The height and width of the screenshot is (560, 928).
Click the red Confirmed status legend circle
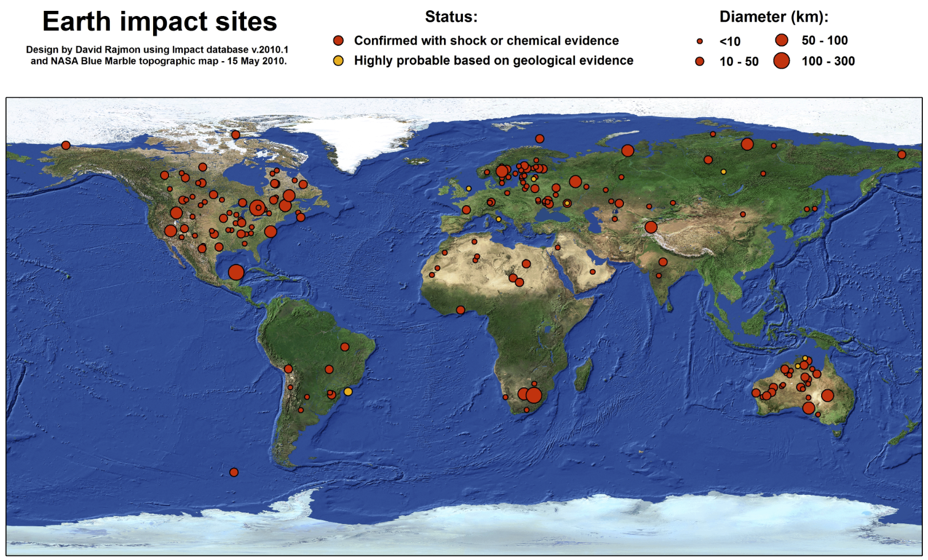tap(338, 41)
